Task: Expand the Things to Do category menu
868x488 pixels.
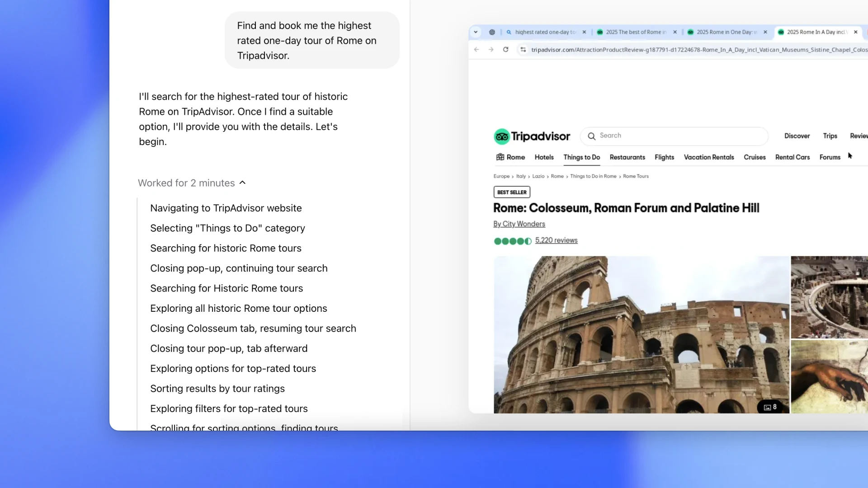Action: [581, 157]
